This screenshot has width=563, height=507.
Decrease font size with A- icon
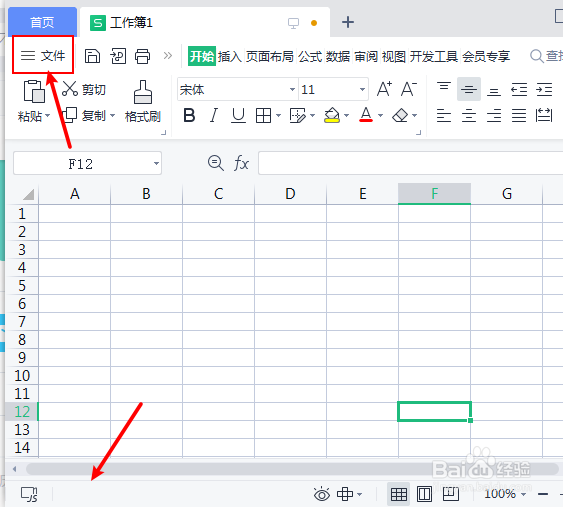tap(409, 89)
